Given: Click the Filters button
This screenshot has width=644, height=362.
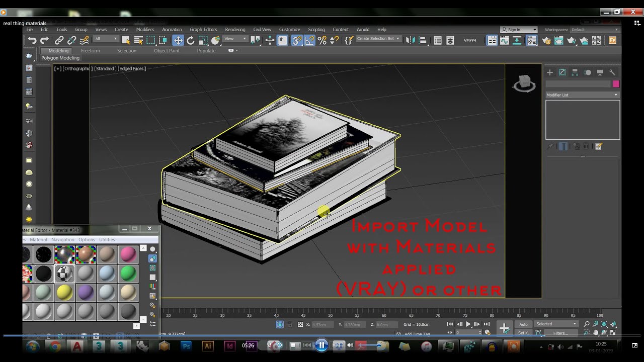Looking at the screenshot, I should [x=560, y=333].
